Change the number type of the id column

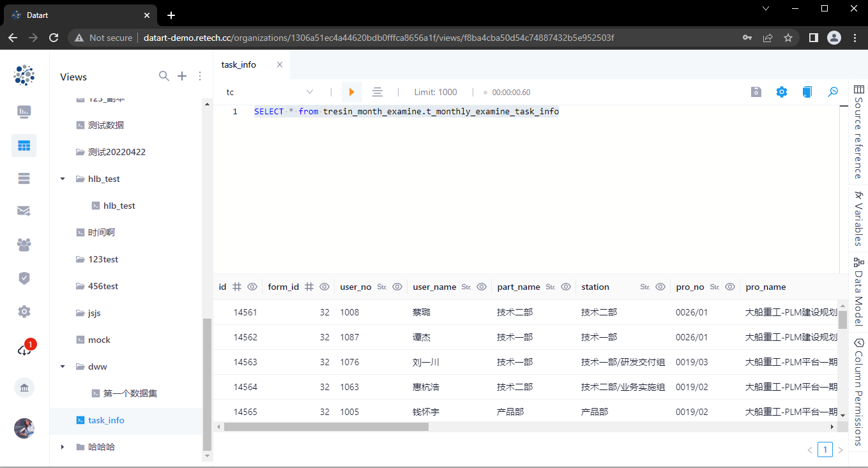pyautogui.click(x=236, y=287)
